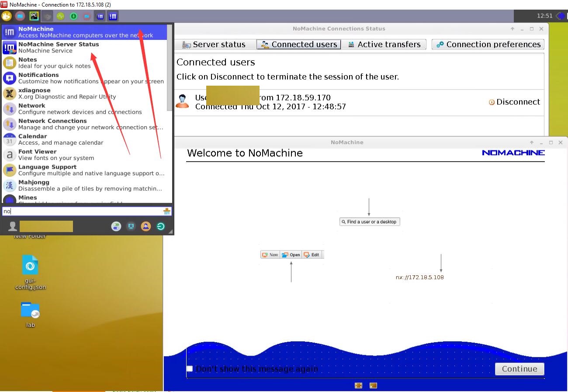Click the user avatar in the menu footer

[x=13, y=226]
